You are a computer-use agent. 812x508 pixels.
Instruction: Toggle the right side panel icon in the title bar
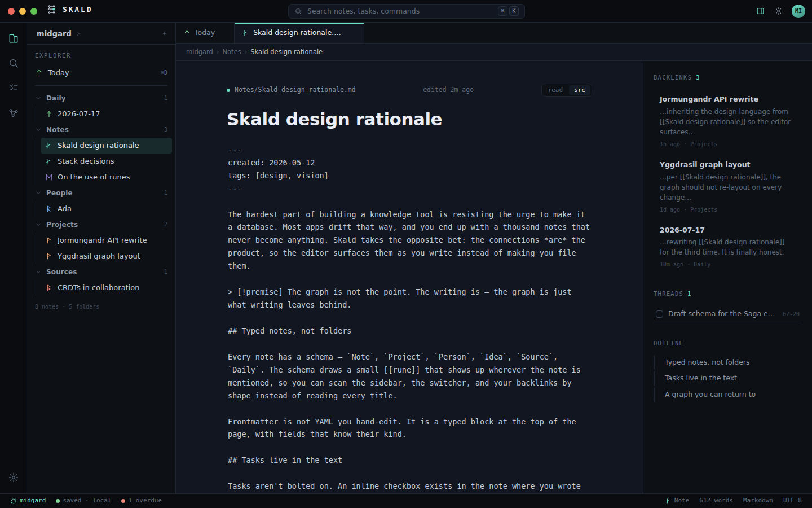pos(760,11)
